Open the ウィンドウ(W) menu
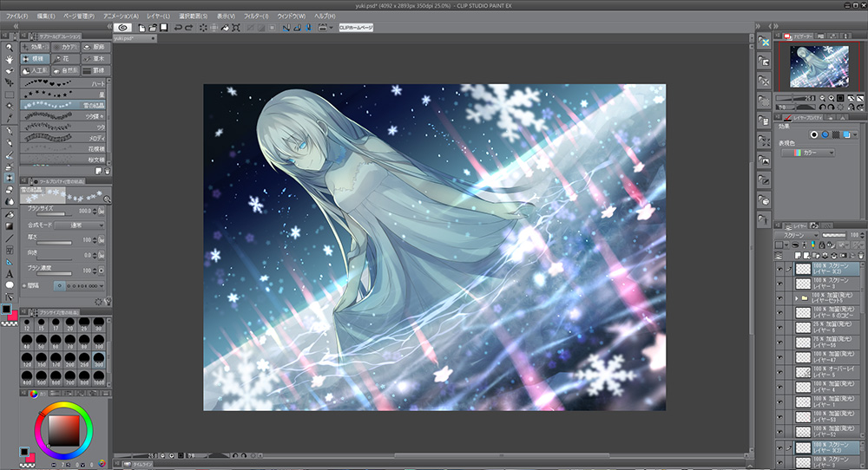The height and width of the screenshot is (470, 868). [x=291, y=16]
